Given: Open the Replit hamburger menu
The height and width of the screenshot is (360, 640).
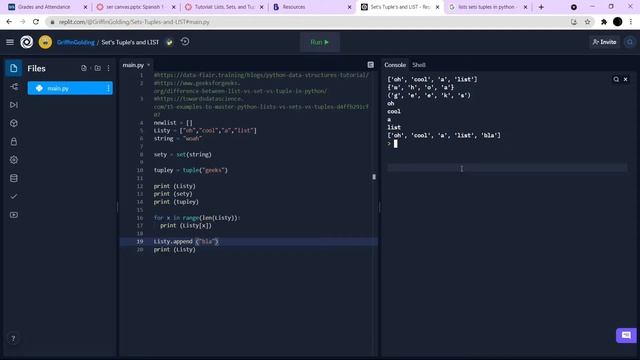Looking at the screenshot, I should coord(10,42).
